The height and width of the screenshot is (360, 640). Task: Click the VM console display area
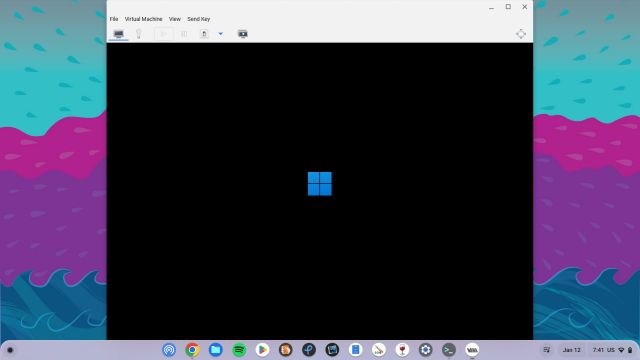point(320,191)
